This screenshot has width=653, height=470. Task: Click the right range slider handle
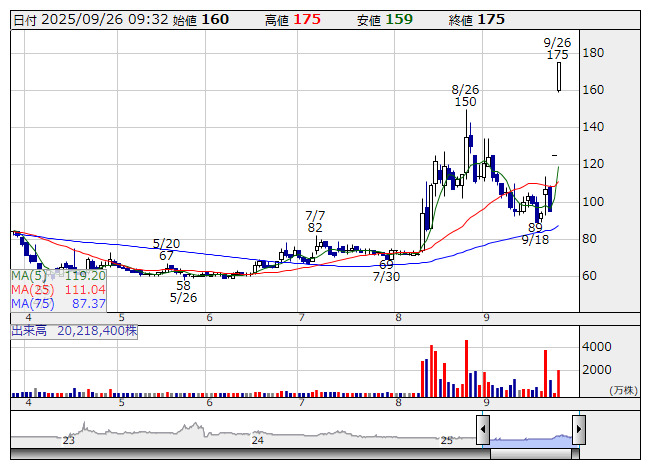[578, 430]
